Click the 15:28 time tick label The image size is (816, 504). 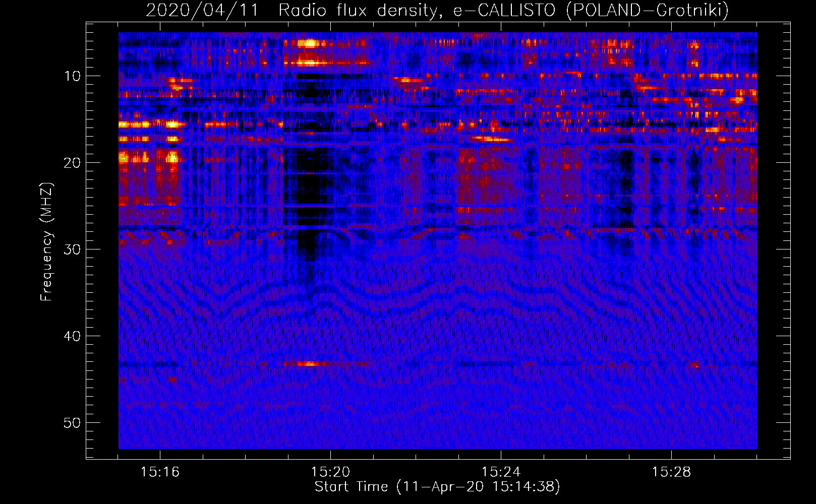point(671,472)
